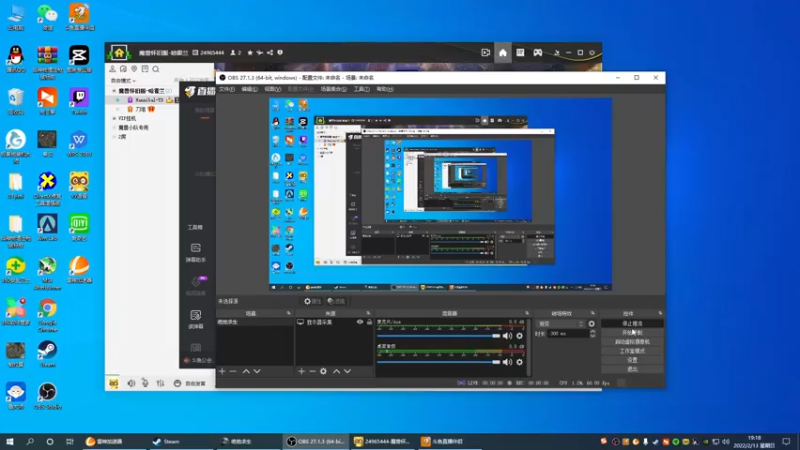
Task: Click mixer equalizer icon in chat bottom bar
Action: pos(160,383)
